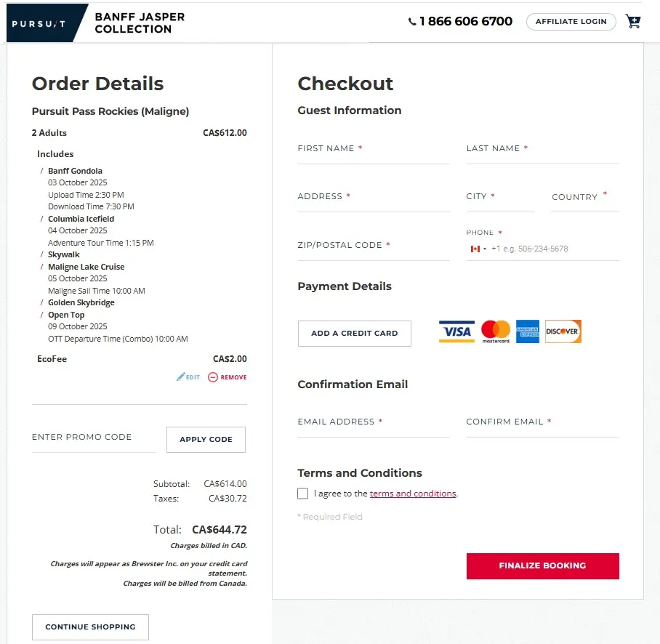Click the Visa card logo
Viewport: 660px width, 644px height.
pyautogui.click(x=456, y=331)
